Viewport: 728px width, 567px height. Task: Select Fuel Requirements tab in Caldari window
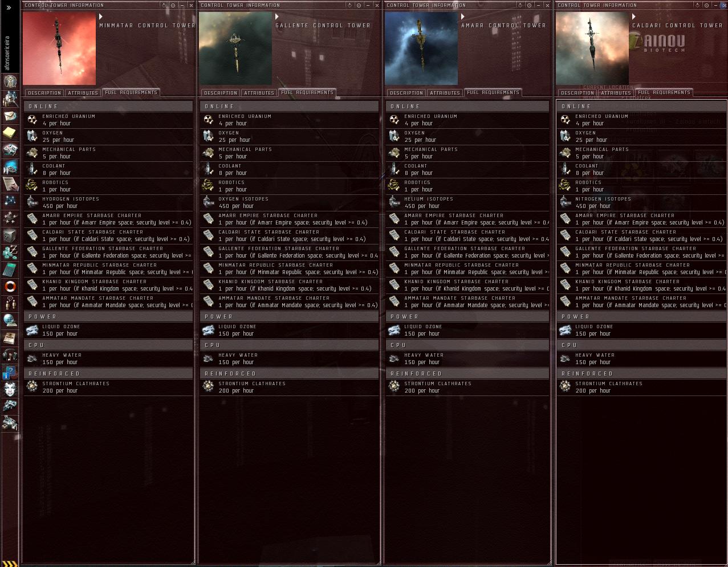tap(664, 92)
